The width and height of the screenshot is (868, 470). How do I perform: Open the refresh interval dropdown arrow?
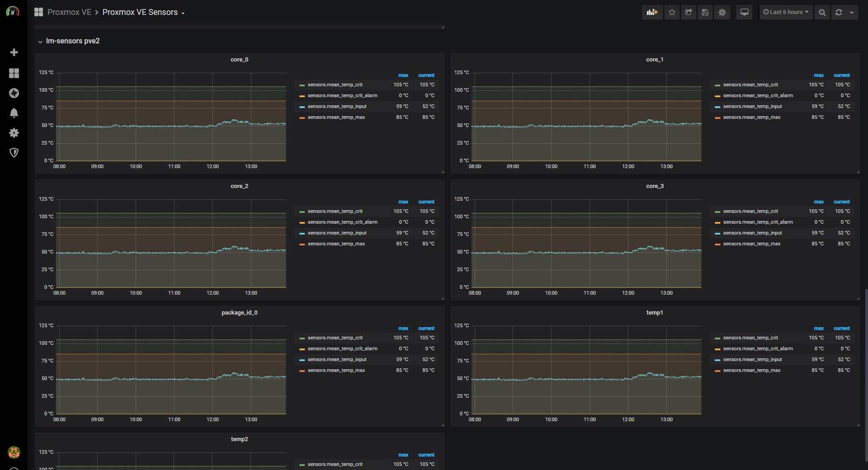pyautogui.click(x=852, y=12)
